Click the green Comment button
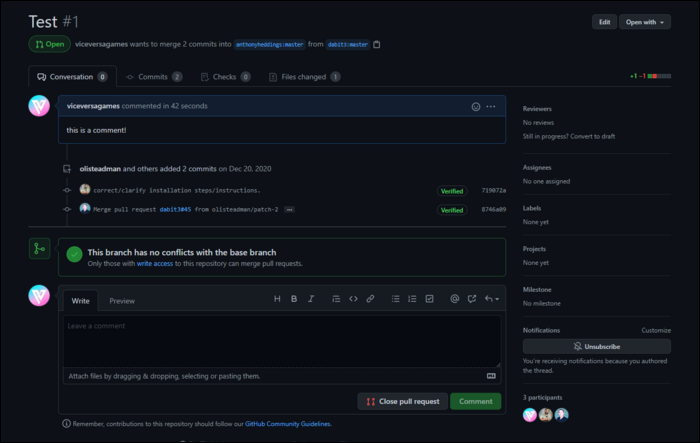The image size is (700, 443). coord(475,401)
